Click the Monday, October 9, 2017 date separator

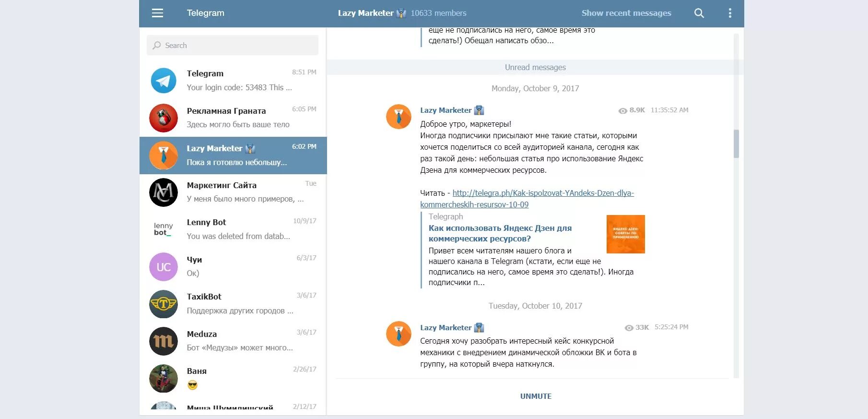535,88
